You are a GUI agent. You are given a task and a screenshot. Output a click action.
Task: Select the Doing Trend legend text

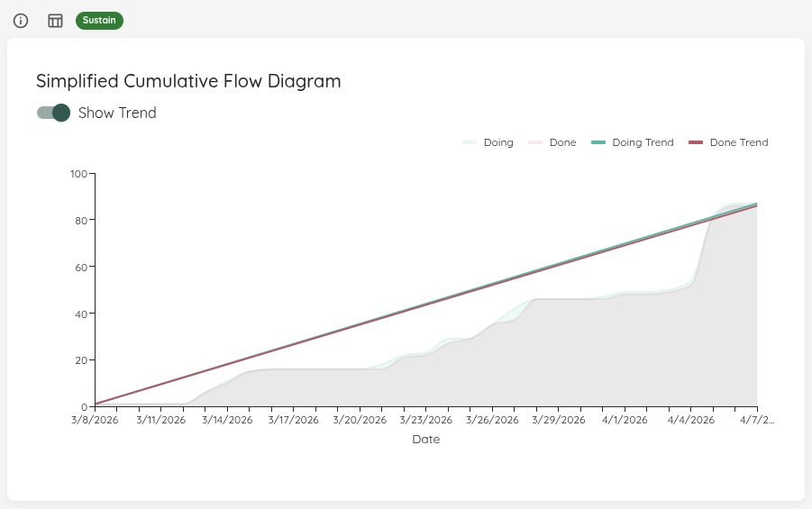pos(643,142)
